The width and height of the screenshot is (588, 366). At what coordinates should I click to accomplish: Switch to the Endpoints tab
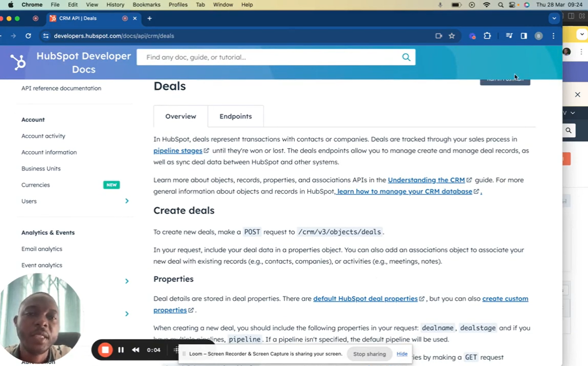(x=235, y=116)
